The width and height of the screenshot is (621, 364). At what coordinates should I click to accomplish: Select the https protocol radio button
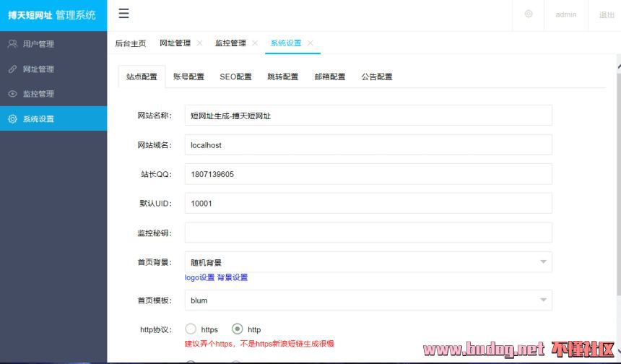[191, 329]
